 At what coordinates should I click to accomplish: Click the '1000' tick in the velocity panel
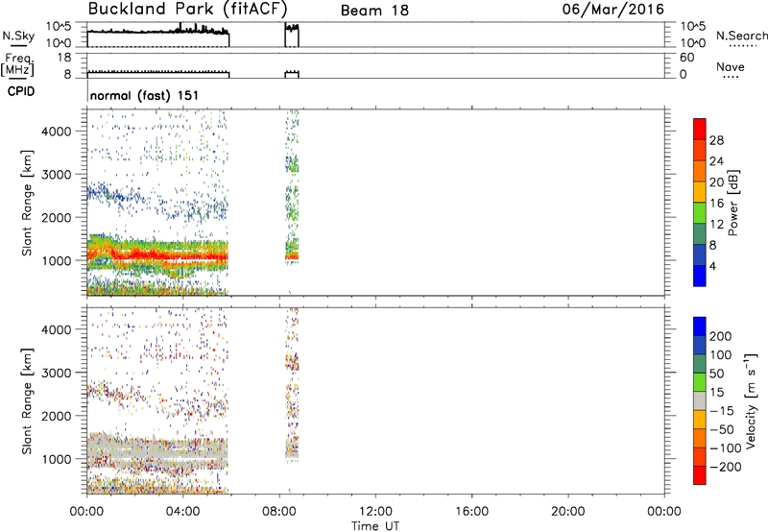coord(57,459)
